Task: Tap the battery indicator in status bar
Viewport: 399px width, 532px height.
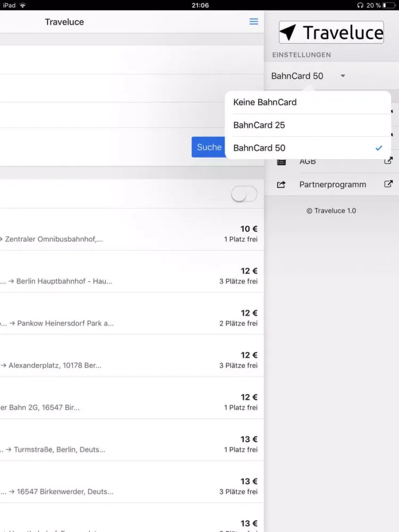Action: point(389,5)
